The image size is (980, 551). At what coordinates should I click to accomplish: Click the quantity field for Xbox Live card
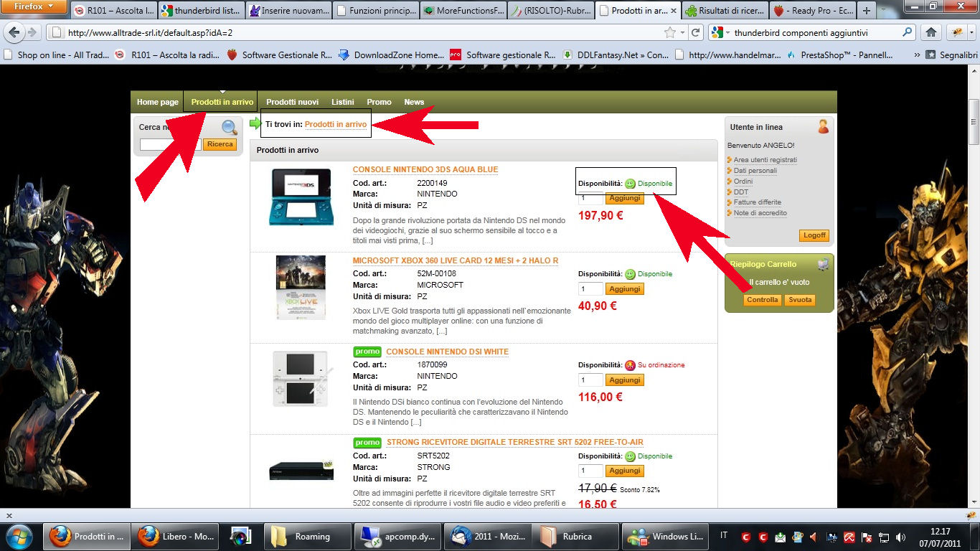tap(591, 289)
